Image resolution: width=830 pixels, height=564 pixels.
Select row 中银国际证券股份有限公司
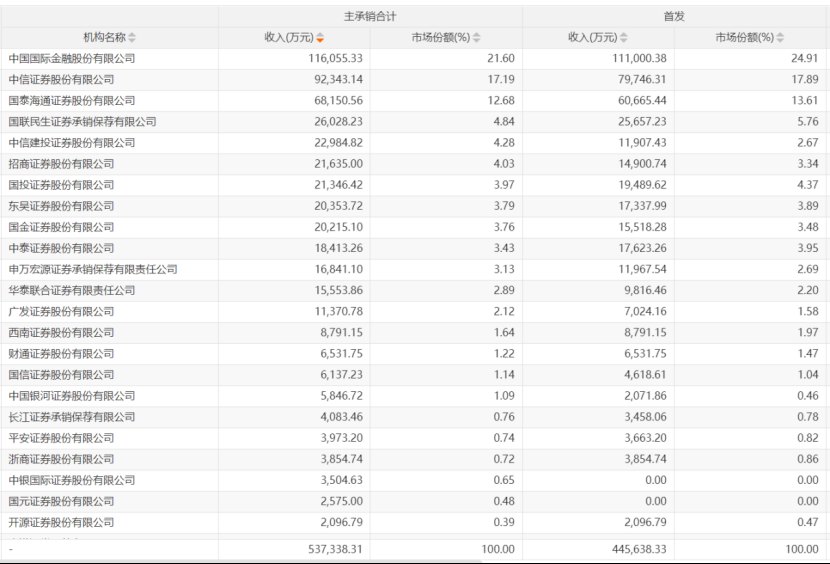pyautogui.click(x=413, y=480)
